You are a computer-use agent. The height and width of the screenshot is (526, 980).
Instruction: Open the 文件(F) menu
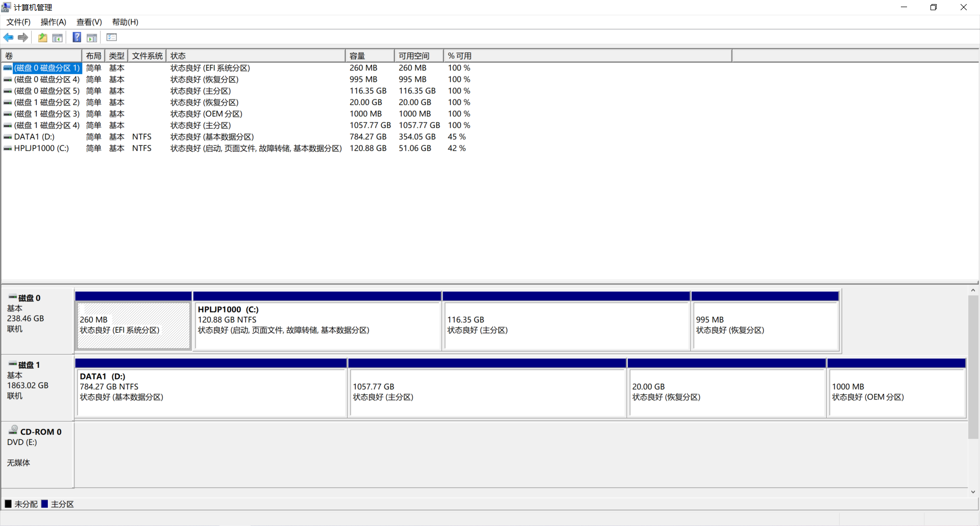(x=18, y=22)
